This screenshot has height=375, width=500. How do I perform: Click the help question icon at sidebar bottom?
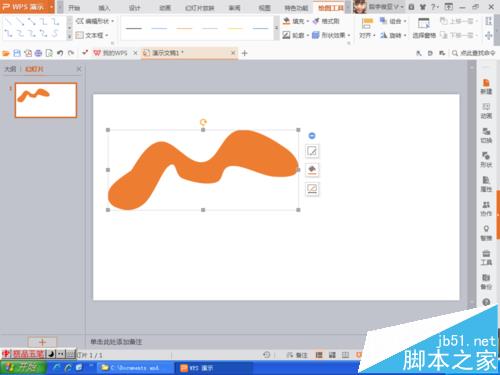pos(486,302)
